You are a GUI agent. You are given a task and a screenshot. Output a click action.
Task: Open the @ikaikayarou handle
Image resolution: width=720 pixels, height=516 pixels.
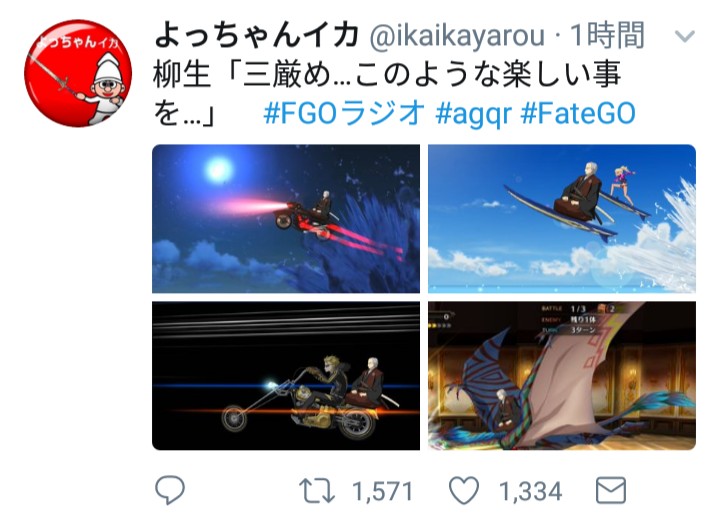click(457, 36)
